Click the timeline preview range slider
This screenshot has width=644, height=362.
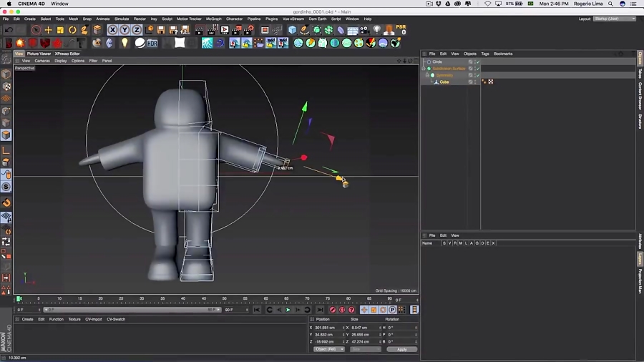(x=132, y=310)
